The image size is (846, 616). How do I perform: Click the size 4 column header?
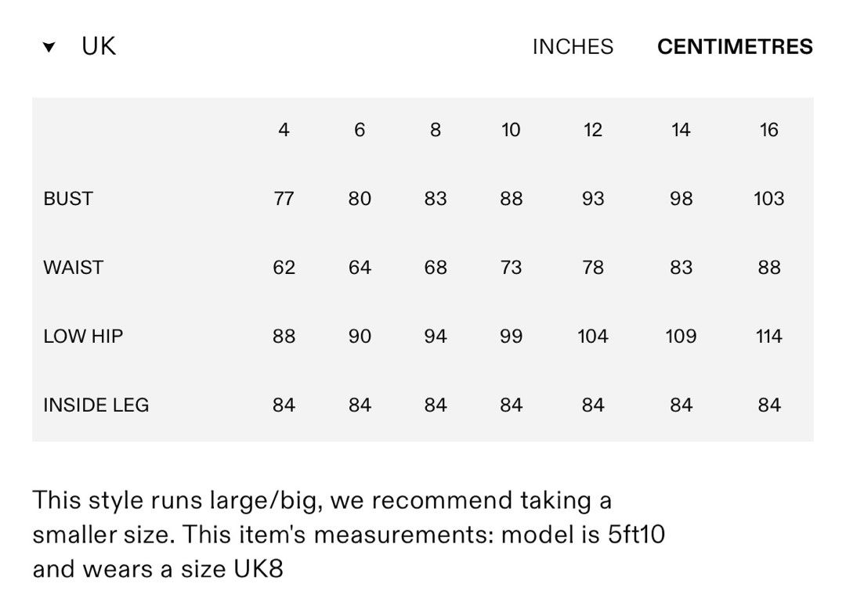click(284, 130)
